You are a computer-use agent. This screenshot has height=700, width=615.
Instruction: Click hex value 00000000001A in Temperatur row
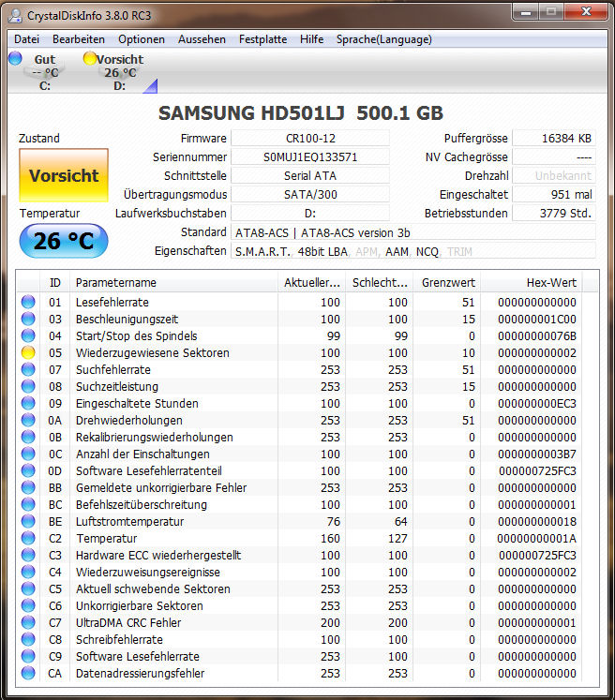coord(537,539)
